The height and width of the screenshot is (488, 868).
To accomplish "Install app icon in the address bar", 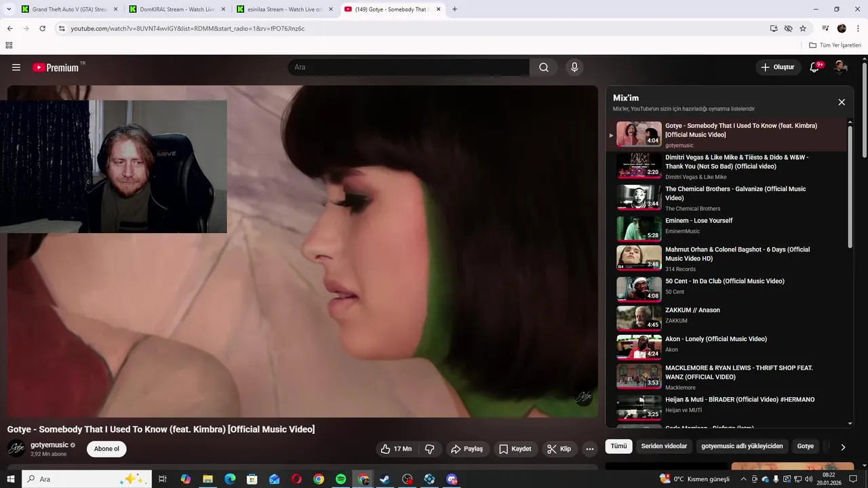I will (x=774, y=28).
